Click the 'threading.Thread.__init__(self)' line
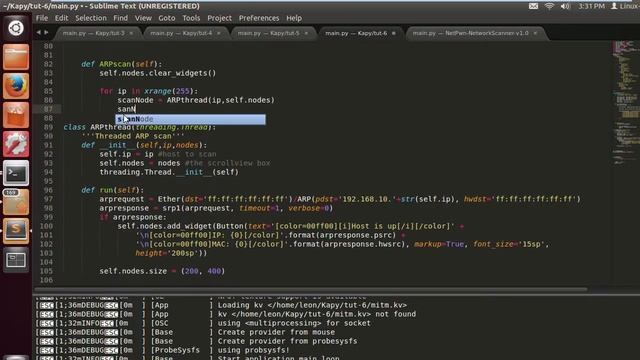 [x=169, y=172]
